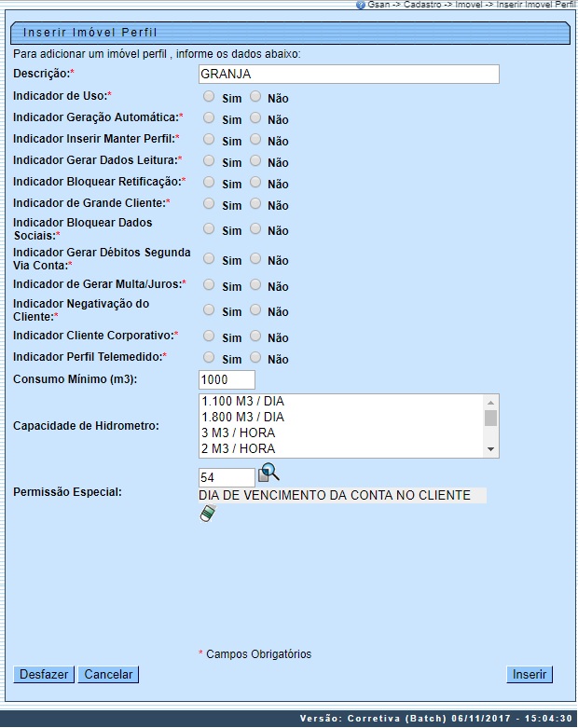Choose 3 M3 / HORA list option

pos(239,433)
